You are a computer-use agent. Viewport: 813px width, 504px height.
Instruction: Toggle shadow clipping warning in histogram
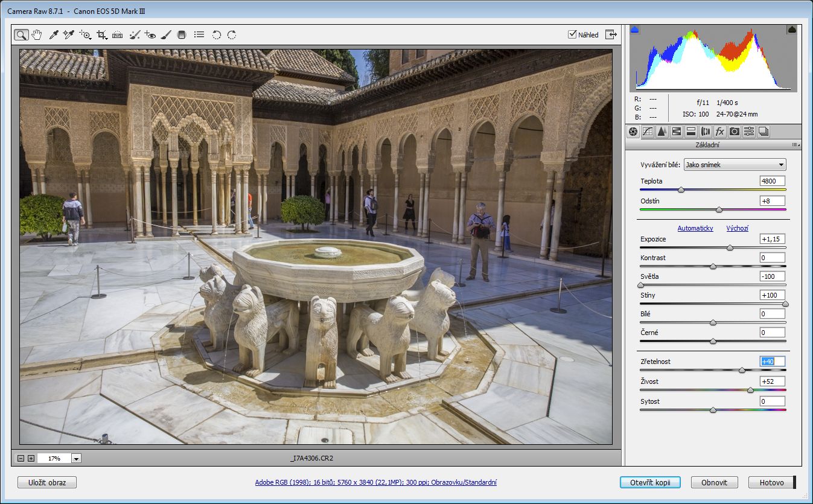point(634,30)
